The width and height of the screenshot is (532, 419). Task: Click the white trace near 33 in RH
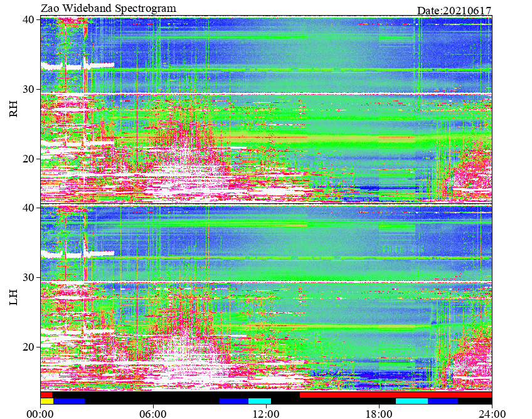tap(77, 65)
